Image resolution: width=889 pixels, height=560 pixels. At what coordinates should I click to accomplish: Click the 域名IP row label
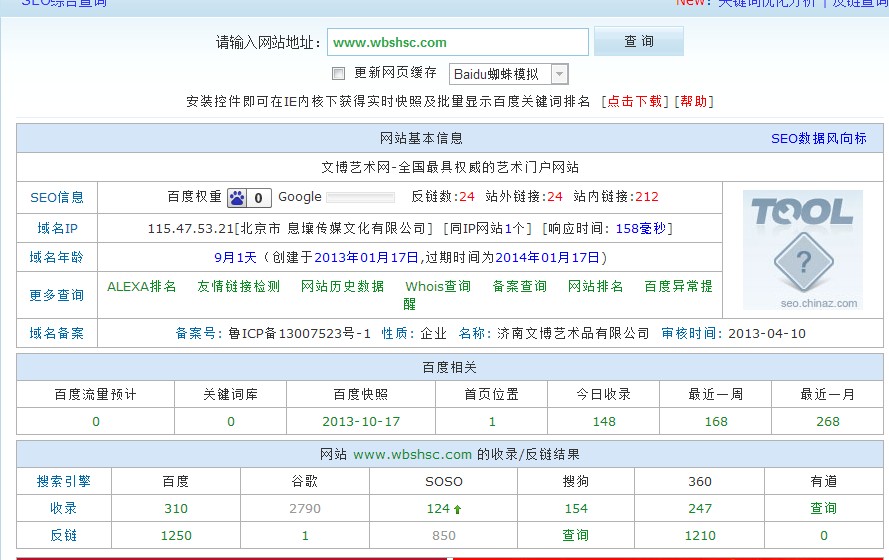pyautogui.click(x=57, y=228)
